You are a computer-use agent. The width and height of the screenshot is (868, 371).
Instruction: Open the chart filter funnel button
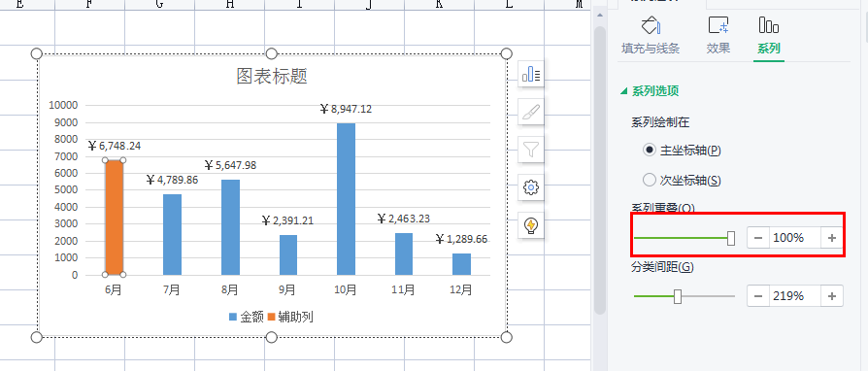(x=531, y=149)
